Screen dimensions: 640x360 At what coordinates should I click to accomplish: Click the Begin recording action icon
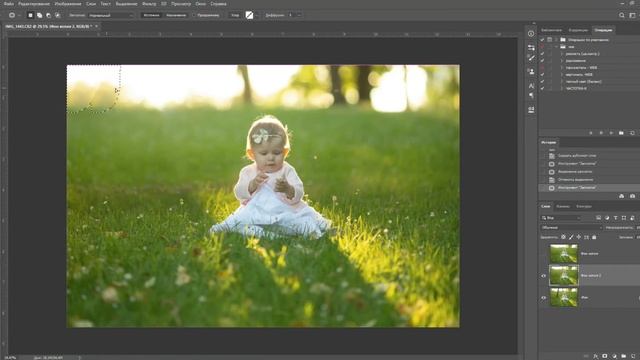pos(601,133)
